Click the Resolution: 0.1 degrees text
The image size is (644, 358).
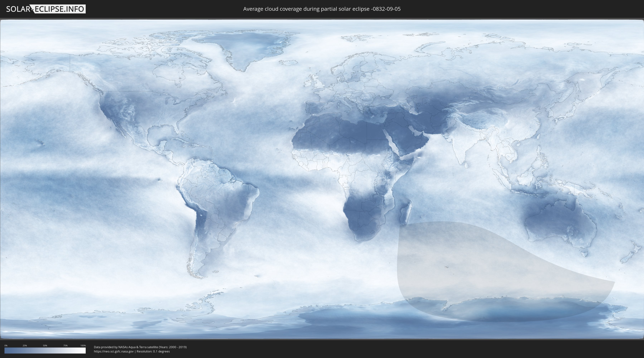(x=153, y=352)
